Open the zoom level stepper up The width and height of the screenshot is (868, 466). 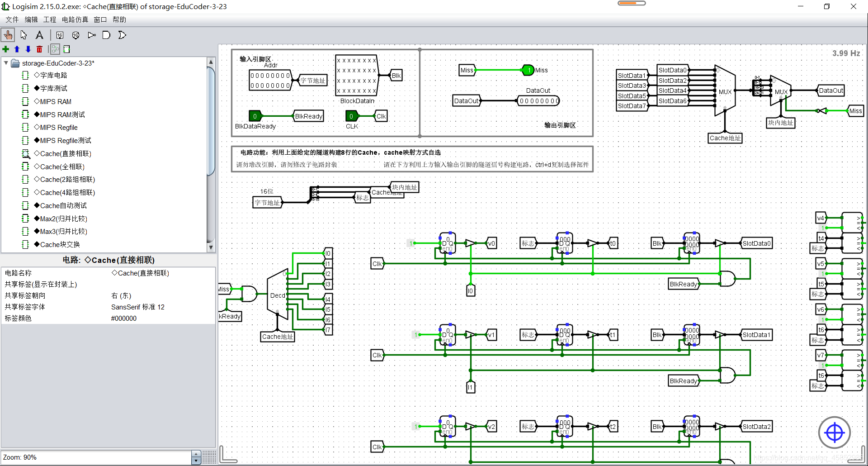click(196, 454)
